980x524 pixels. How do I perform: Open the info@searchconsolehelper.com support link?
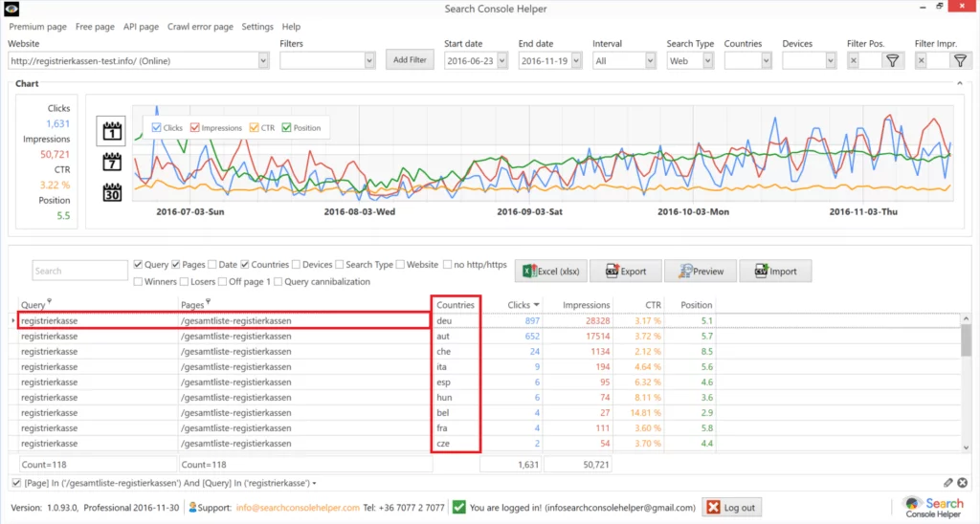[298, 508]
